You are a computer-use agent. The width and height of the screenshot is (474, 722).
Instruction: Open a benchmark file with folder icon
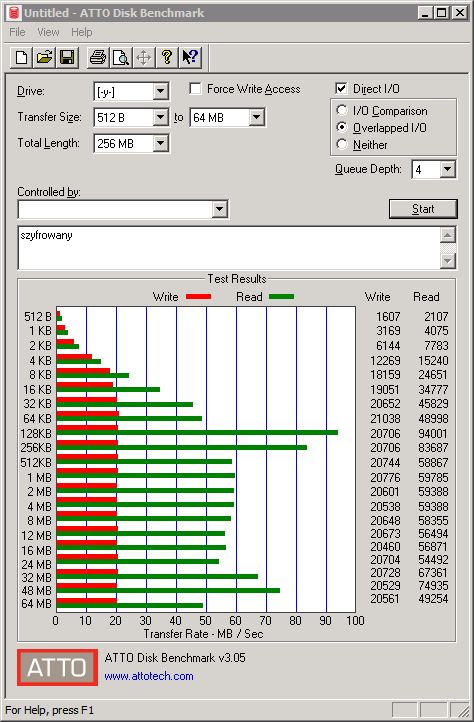point(44,58)
